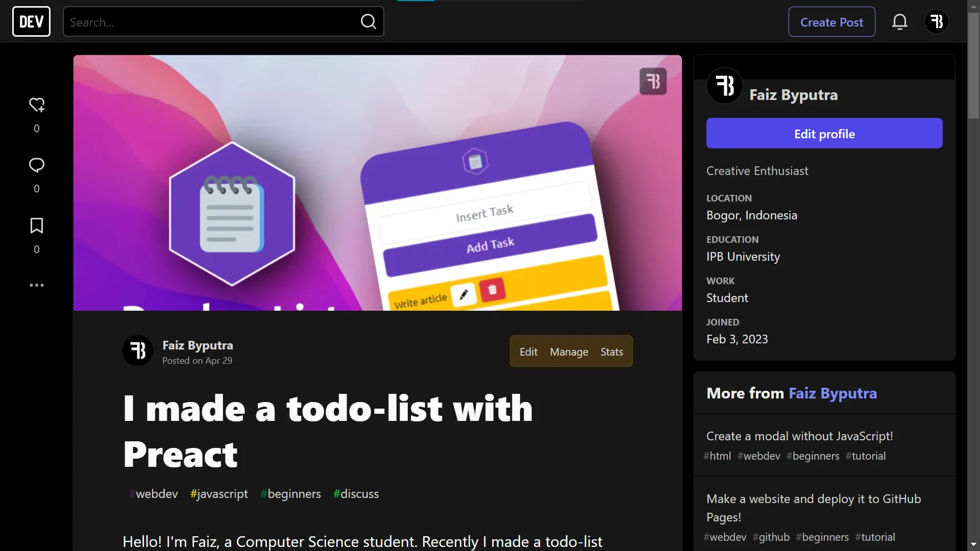Viewport: 980px width, 551px height.
Task: Click the #github tag in sidebar
Action: 771,537
